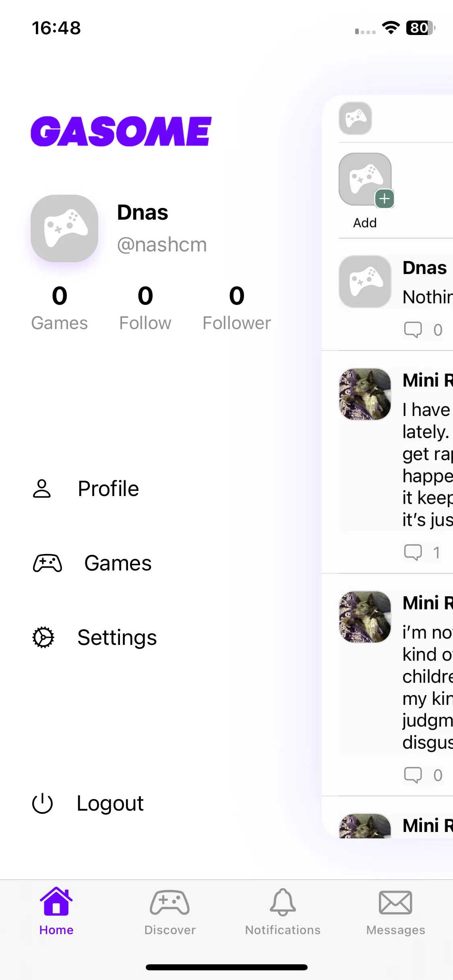The image size is (453, 980).
Task: Tap the small controller icon in feed header
Action: click(355, 118)
